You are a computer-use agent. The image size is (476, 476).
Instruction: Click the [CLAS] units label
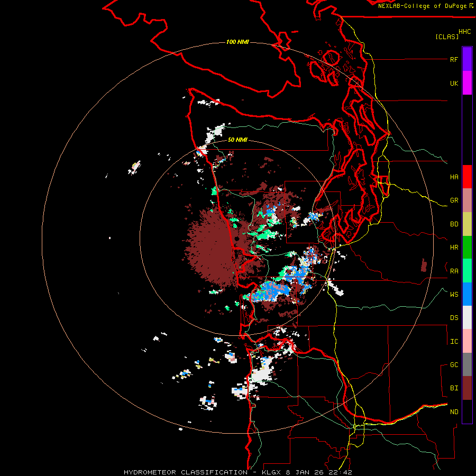click(x=447, y=36)
